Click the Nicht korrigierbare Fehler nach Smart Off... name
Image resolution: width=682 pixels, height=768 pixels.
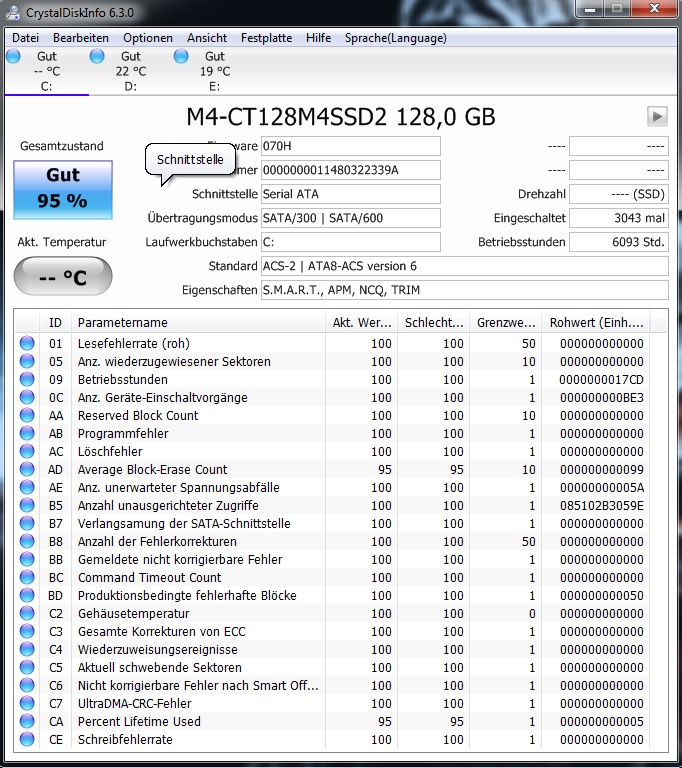tap(198, 685)
